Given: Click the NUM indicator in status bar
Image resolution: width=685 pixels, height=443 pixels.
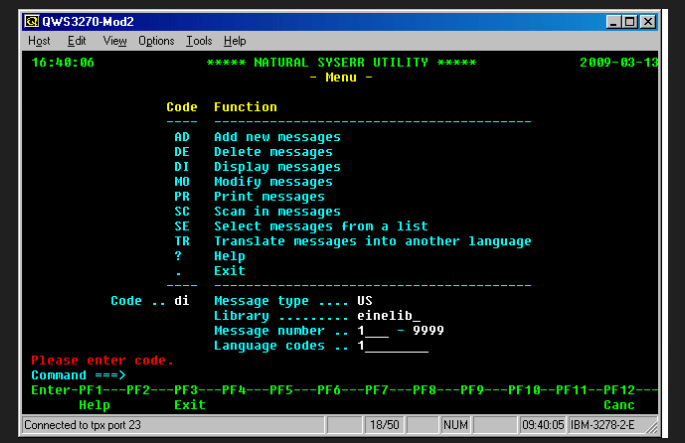Looking at the screenshot, I should (x=455, y=426).
